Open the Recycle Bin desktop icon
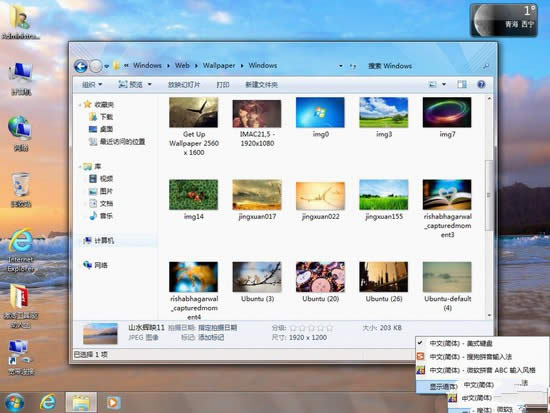 pyautogui.click(x=21, y=189)
